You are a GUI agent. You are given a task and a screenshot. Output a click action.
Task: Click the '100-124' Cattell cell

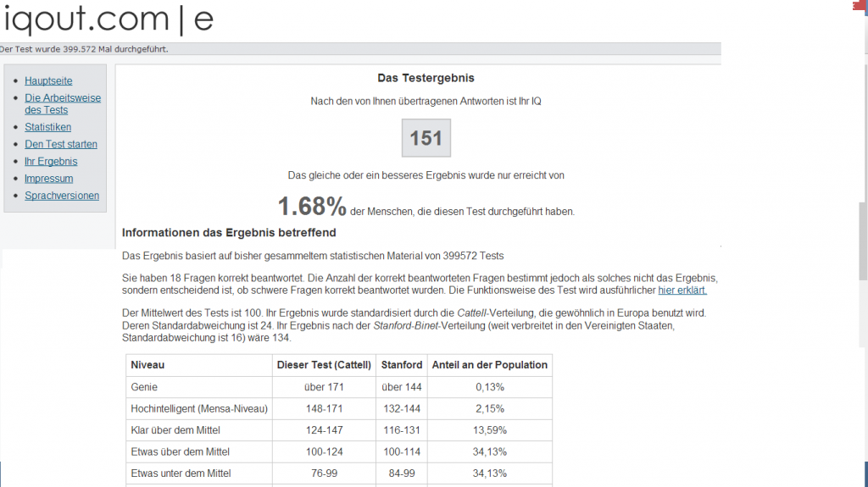click(324, 452)
